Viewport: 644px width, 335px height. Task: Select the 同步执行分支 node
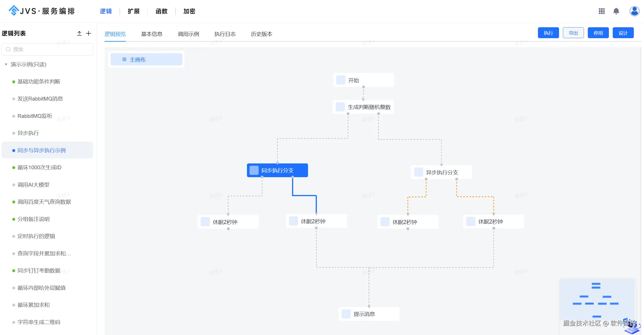click(x=277, y=170)
